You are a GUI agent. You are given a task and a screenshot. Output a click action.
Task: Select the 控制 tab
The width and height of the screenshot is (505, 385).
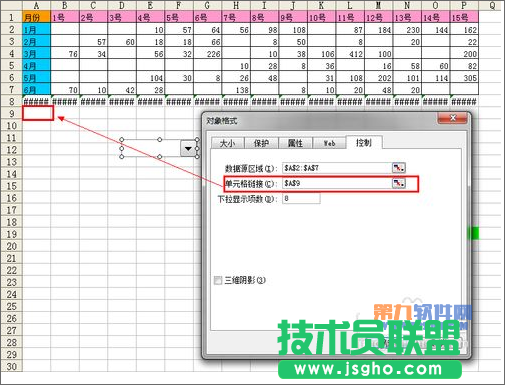[x=364, y=142]
